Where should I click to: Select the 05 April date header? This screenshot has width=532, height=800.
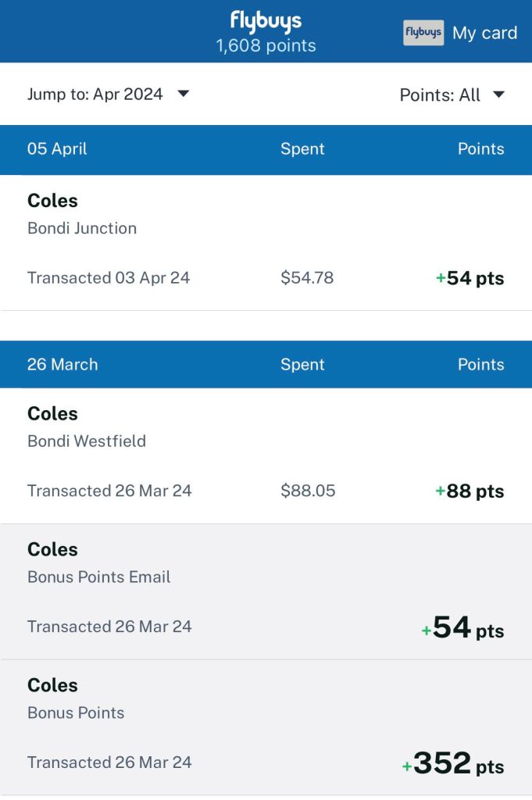coord(57,149)
